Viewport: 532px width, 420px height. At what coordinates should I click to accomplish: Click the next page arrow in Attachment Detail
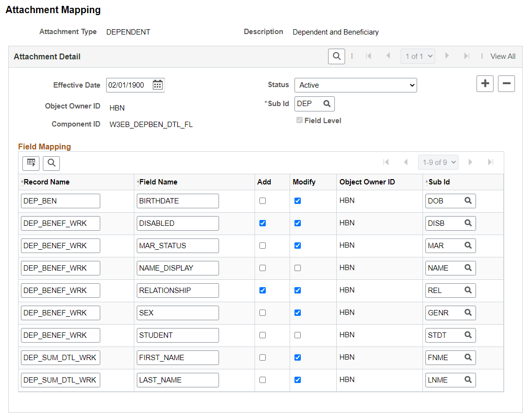coord(447,56)
